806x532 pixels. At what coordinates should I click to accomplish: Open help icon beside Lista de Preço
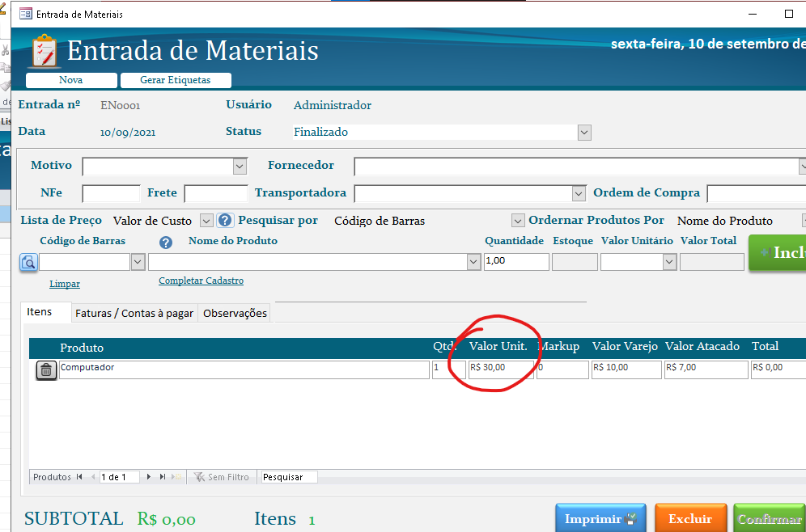225,220
